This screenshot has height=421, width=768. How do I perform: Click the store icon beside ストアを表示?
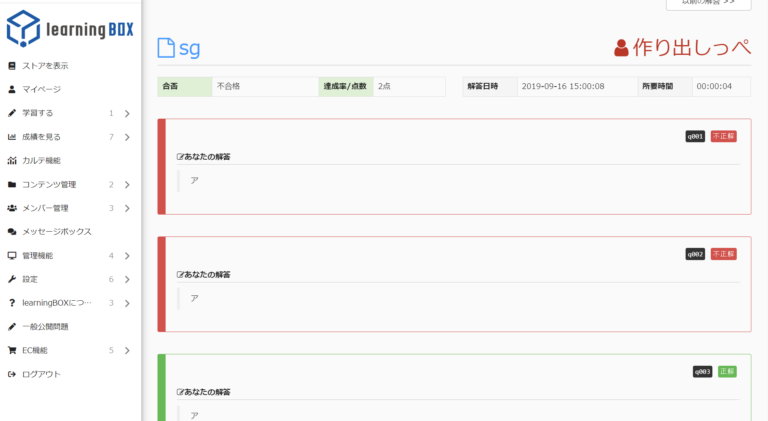point(11,66)
